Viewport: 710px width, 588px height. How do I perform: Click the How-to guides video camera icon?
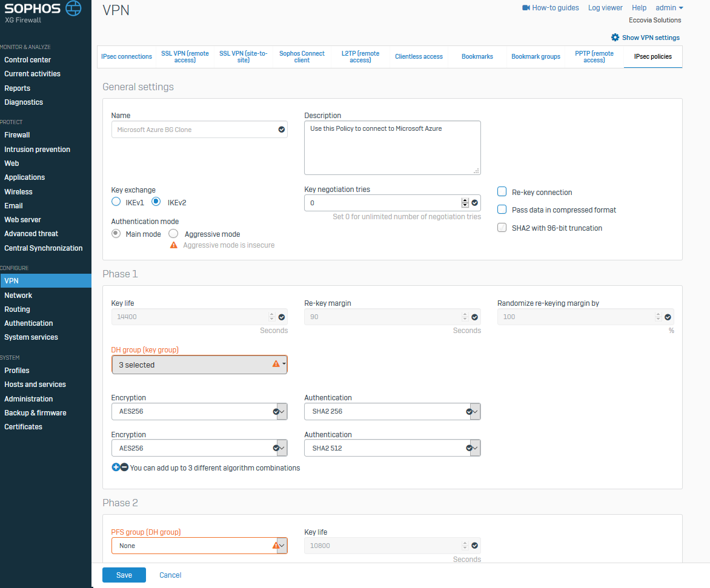click(526, 8)
